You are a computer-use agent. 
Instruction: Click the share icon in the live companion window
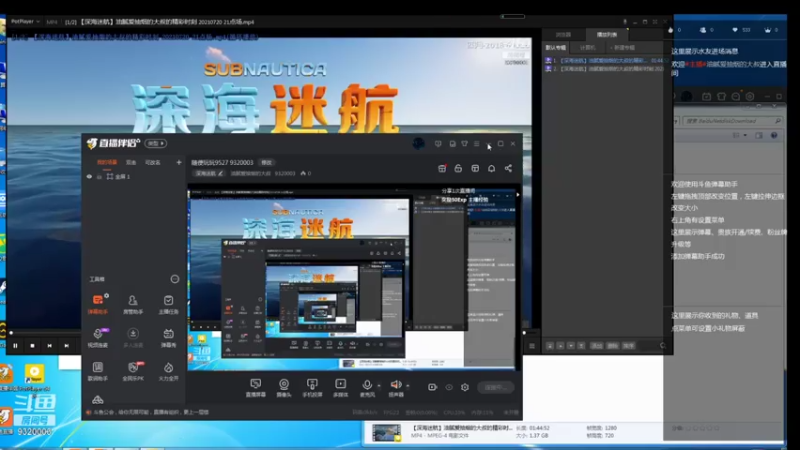coord(508,168)
